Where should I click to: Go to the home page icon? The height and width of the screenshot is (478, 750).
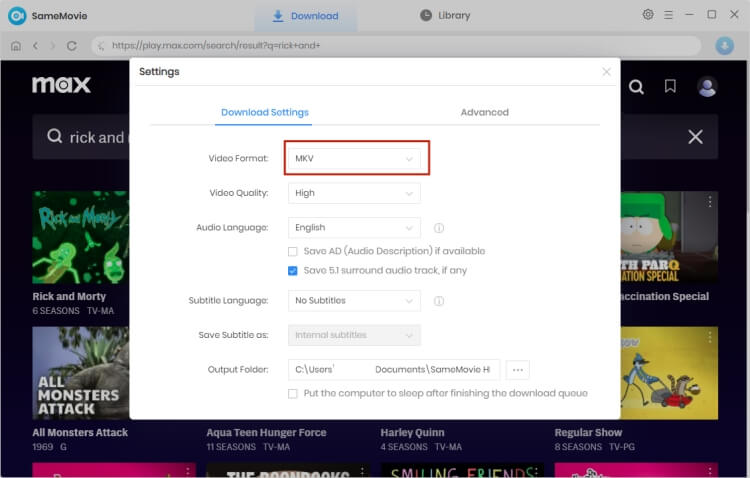click(16, 46)
